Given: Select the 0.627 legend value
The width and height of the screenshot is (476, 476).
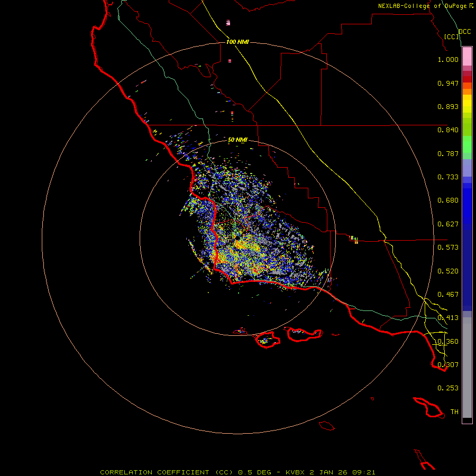Looking at the screenshot, I should [448, 224].
